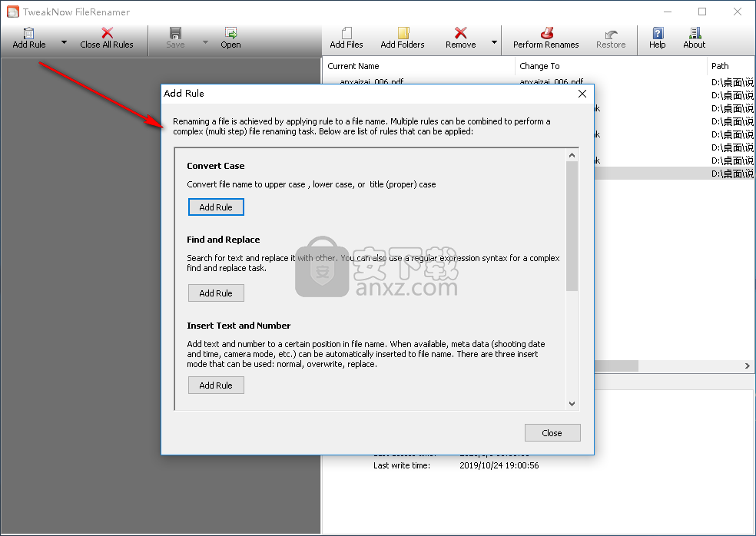Open the Add Rule dropdown arrow in toolbar

64,42
